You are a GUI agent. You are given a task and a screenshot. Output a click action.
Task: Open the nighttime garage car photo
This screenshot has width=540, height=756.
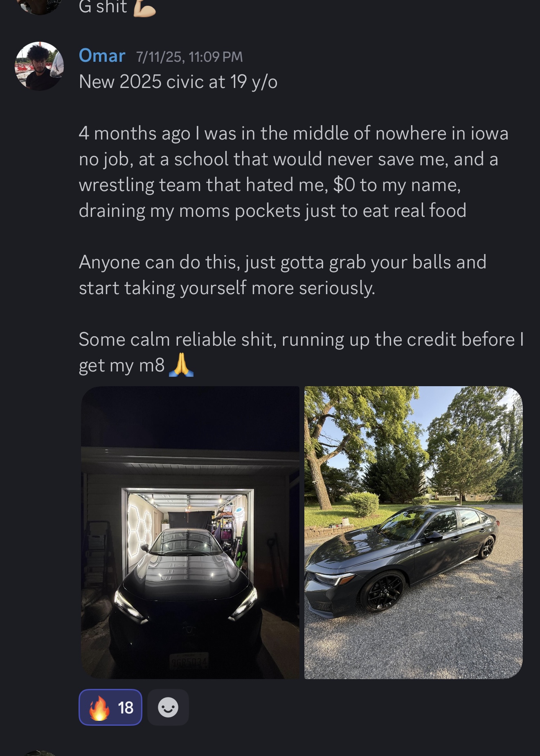coord(190,533)
